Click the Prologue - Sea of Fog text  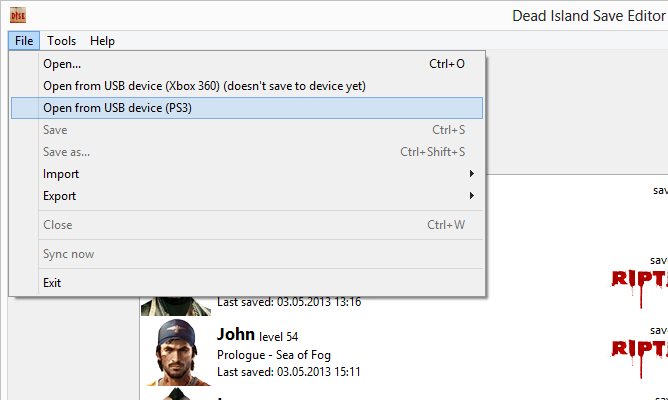click(273, 355)
